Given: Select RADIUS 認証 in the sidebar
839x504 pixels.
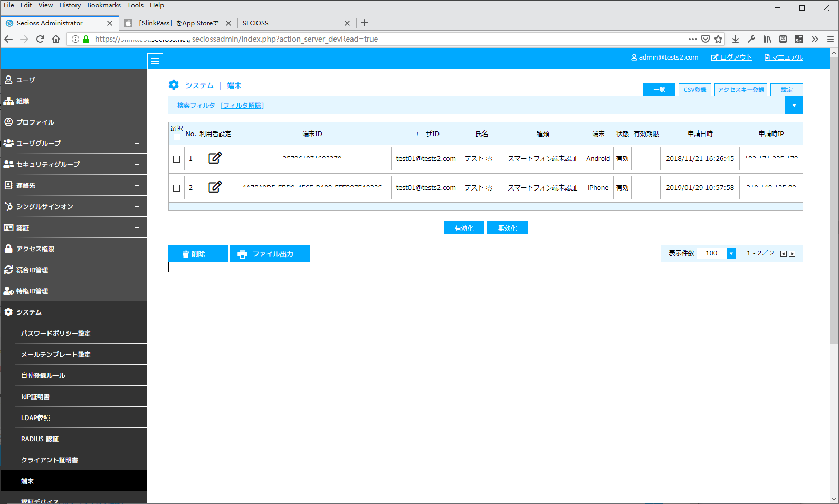Looking at the screenshot, I should (40, 439).
